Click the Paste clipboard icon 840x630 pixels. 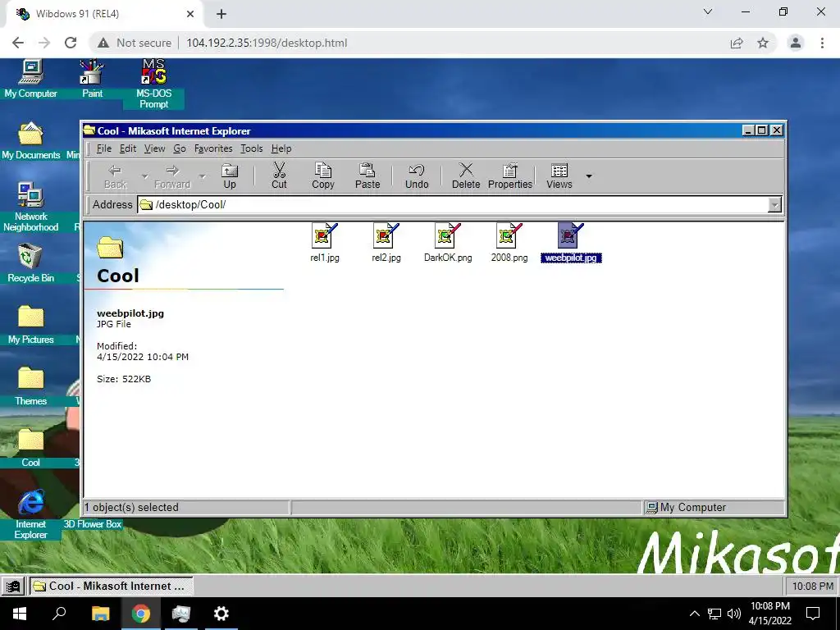(x=367, y=176)
